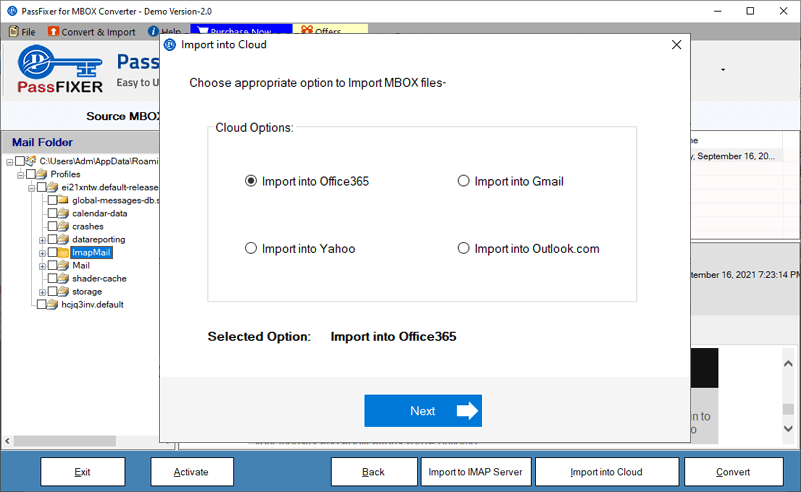Click the preview pane scroll up arrow
Screen dimensions: 801x492
788,363
